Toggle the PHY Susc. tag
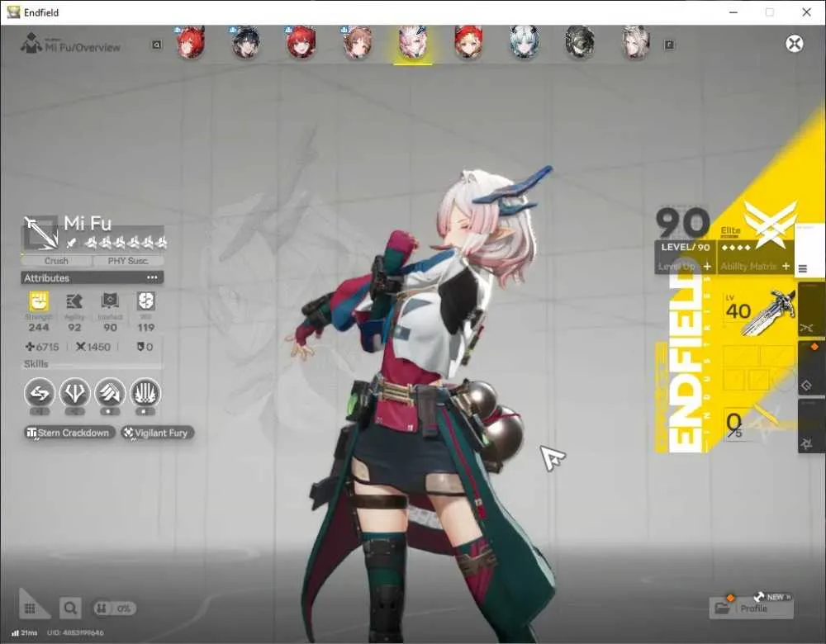Screen dimensions: 826x644 click(128, 261)
